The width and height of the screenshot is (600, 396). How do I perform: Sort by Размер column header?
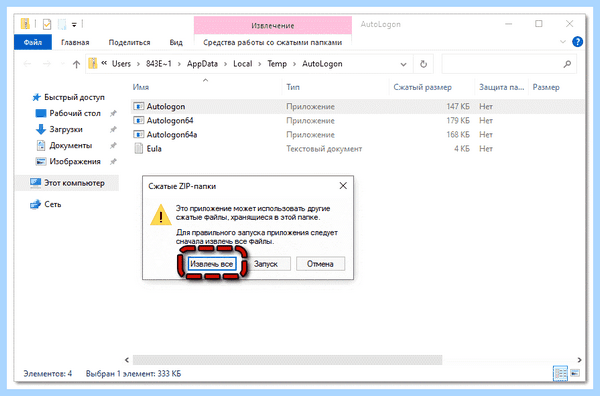(546, 87)
